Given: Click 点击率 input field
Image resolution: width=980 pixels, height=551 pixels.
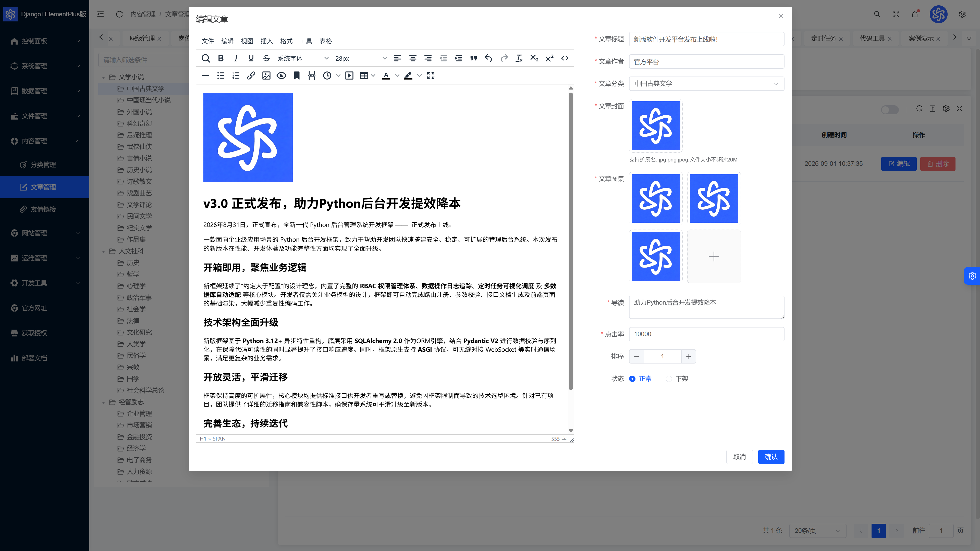Looking at the screenshot, I should point(706,334).
